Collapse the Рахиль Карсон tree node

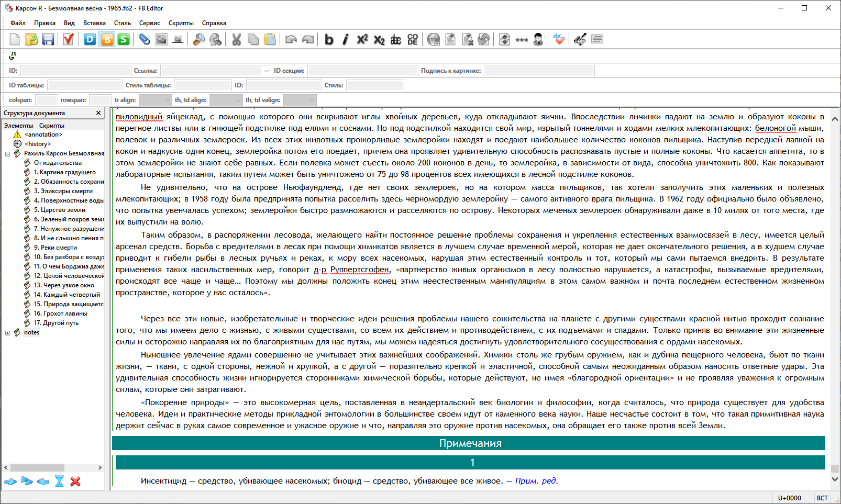[x=7, y=154]
